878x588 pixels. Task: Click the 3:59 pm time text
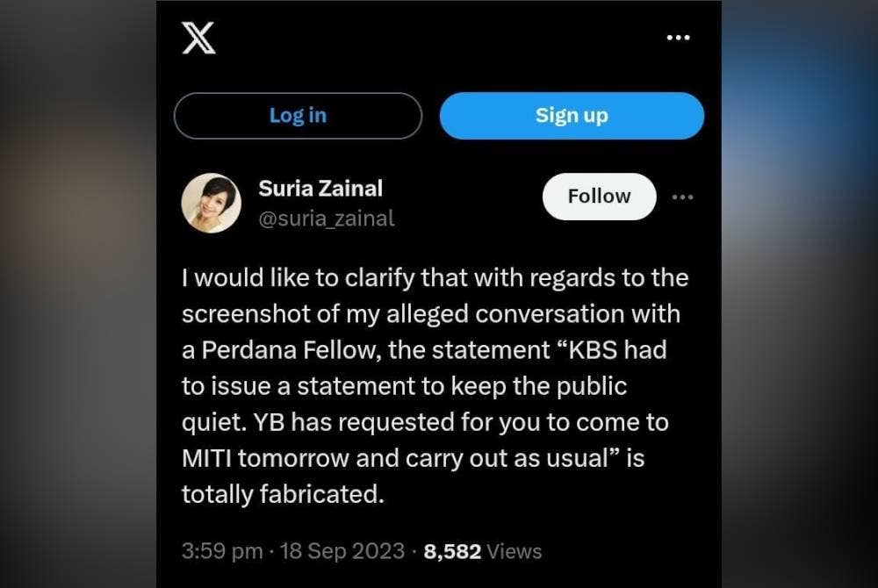click(x=218, y=551)
